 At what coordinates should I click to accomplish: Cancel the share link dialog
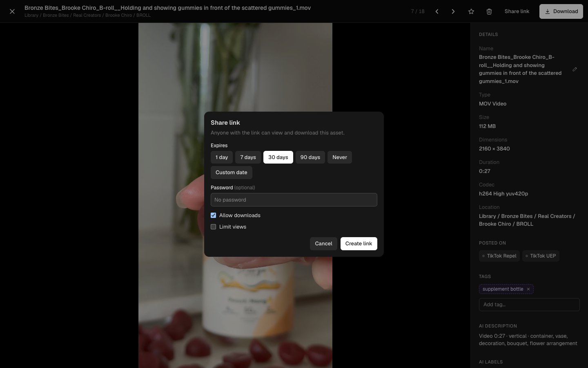323,244
